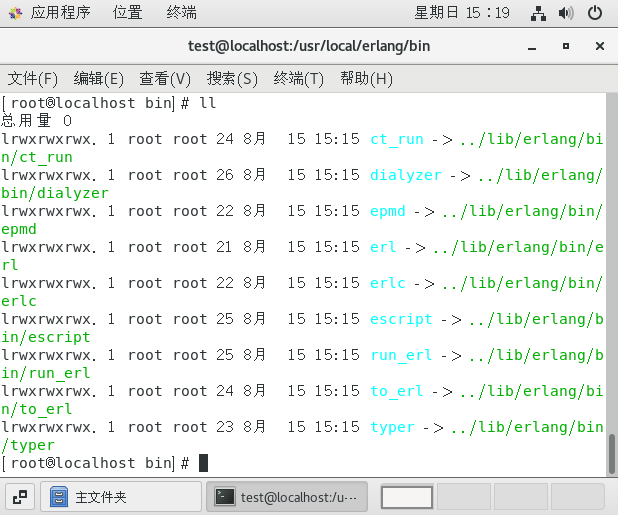Click the volume speaker icon
This screenshot has height=515, width=618.
566,13
